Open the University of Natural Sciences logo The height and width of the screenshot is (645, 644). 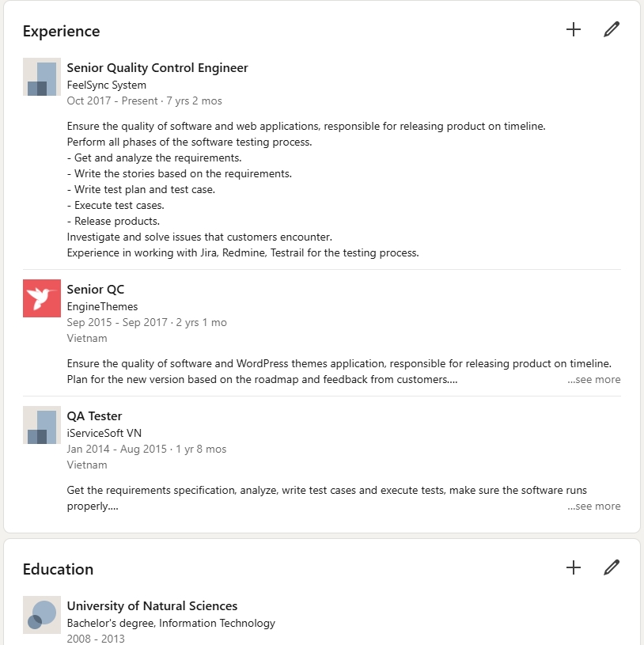(41, 615)
